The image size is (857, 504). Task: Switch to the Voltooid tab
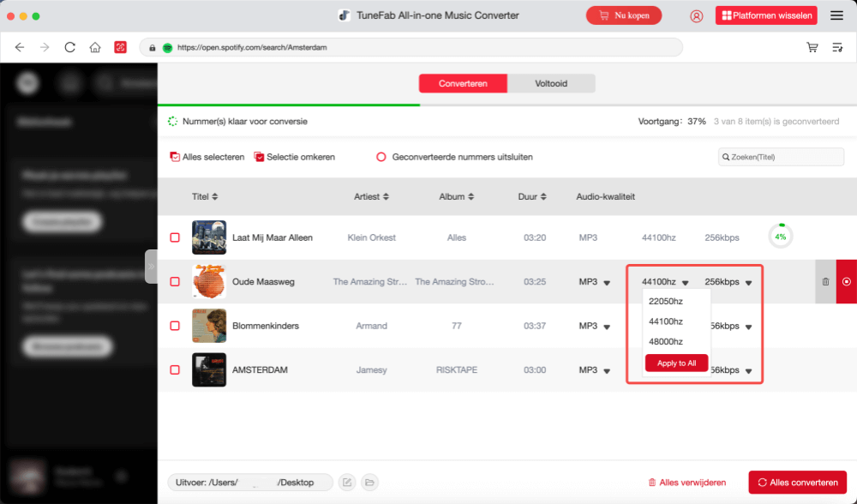[551, 83]
